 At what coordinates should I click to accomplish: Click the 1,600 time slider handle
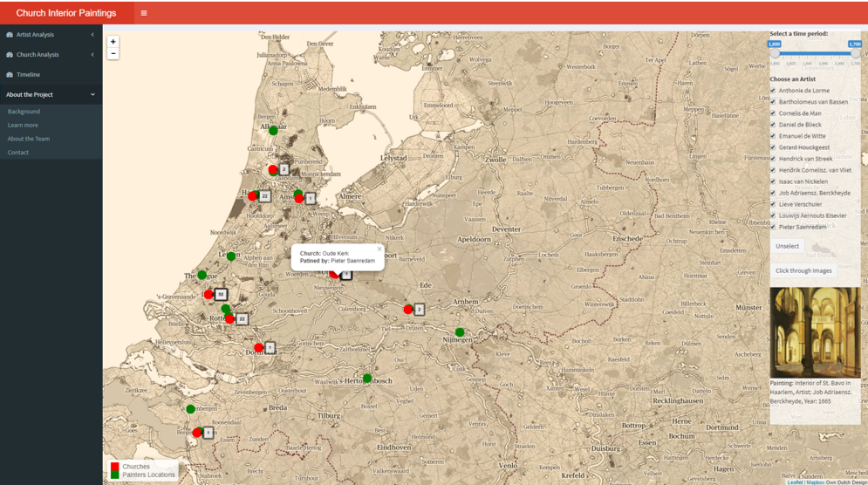[775, 53]
